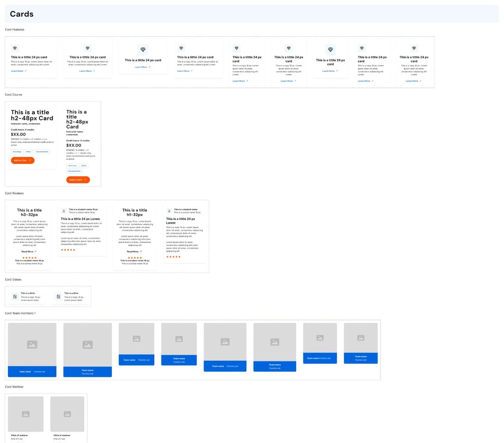Viewport: 504px width, 443px height.
Task: Open Learn More on the first feature card
Action: (x=19, y=71)
